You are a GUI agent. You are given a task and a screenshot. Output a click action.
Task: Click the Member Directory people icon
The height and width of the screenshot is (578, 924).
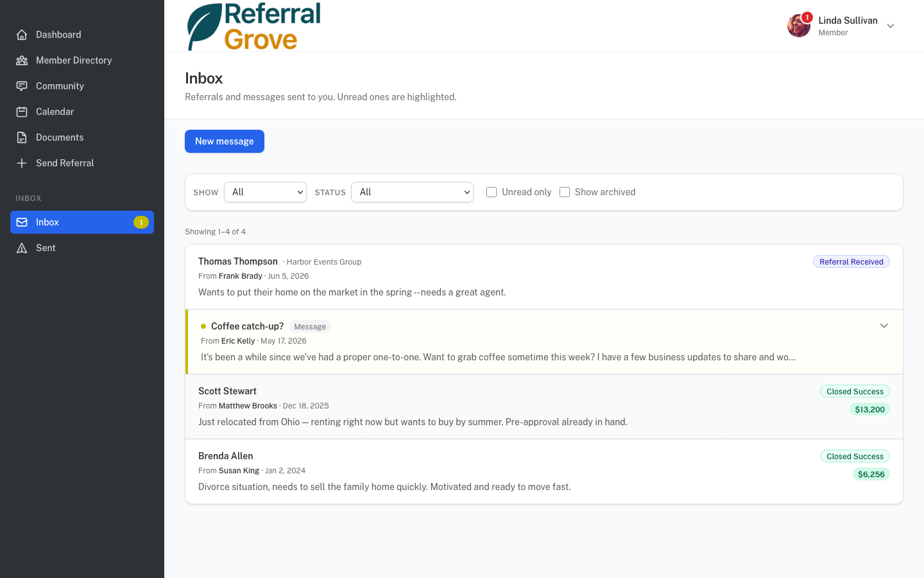click(x=22, y=60)
